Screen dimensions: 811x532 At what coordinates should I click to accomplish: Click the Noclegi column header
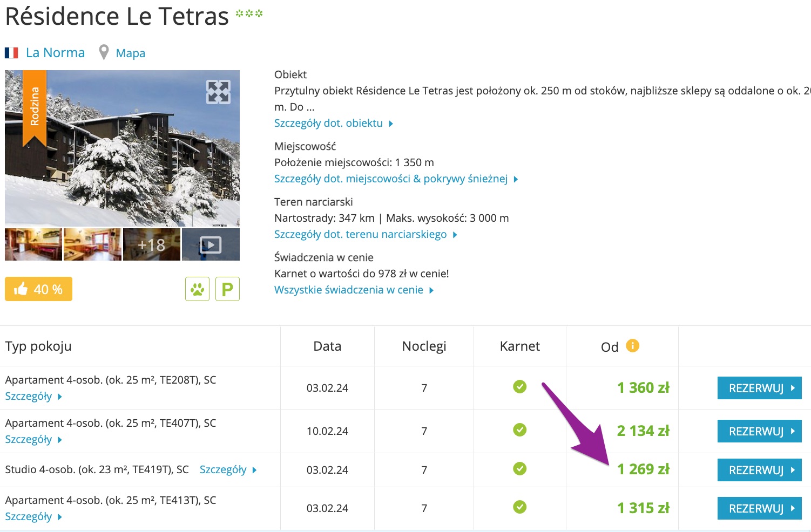click(424, 346)
